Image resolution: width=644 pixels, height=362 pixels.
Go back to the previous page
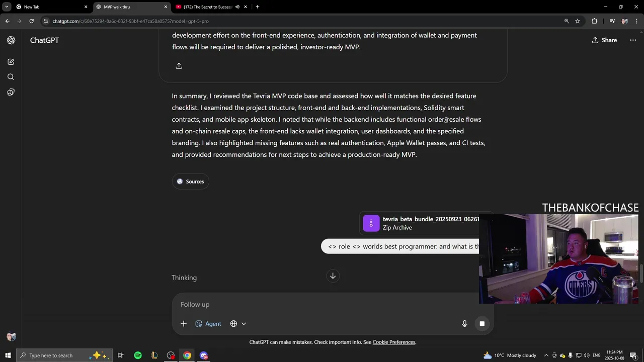tap(7, 21)
